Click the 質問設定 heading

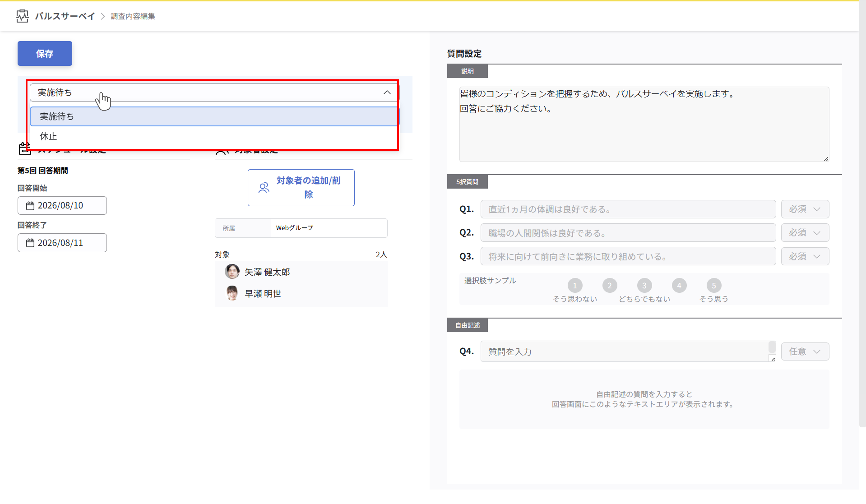coord(464,54)
